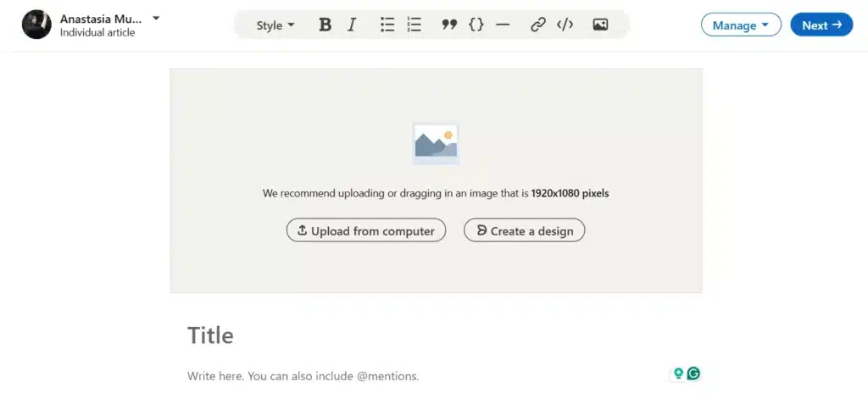Click Create a design button

(524, 230)
